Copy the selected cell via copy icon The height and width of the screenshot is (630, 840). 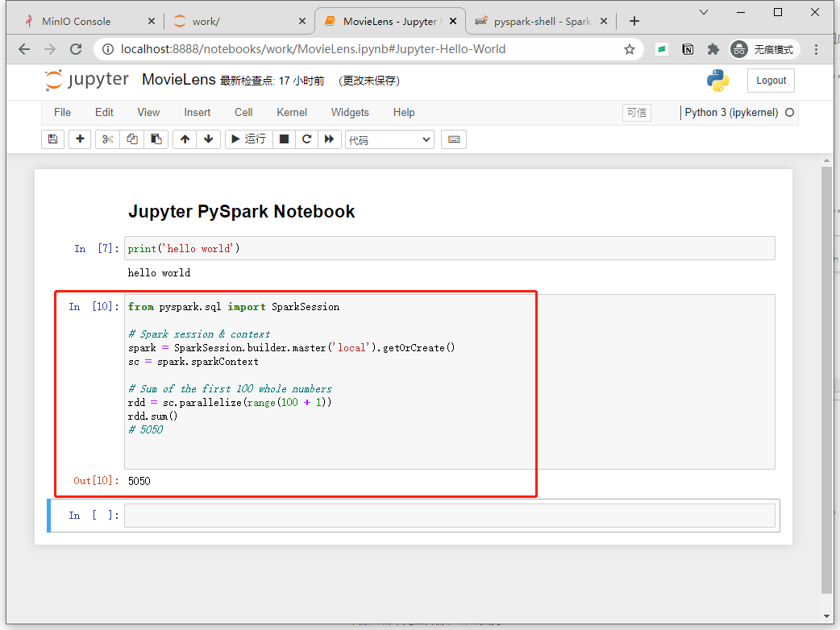tap(131, 139)
